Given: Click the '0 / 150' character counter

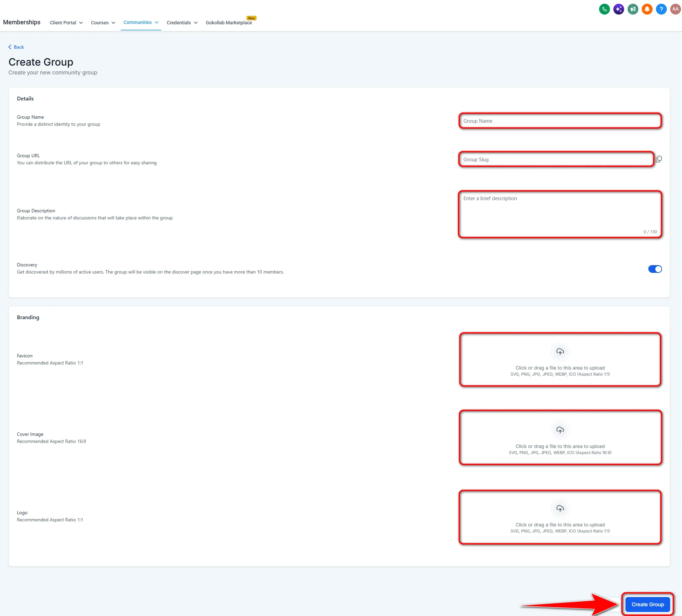Looking at the screenshot, I should click(650, 232).
